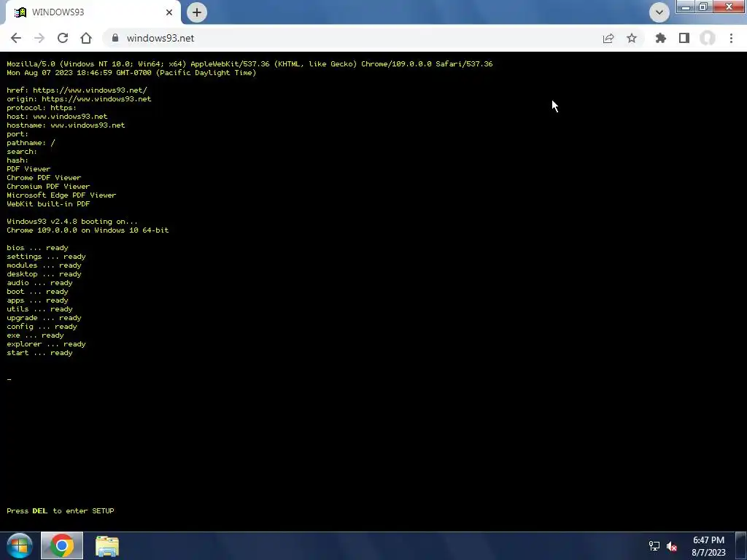The image size is (747, 560).
Task: Close the WINDOWS93 tab
Action: coord(169,12)
